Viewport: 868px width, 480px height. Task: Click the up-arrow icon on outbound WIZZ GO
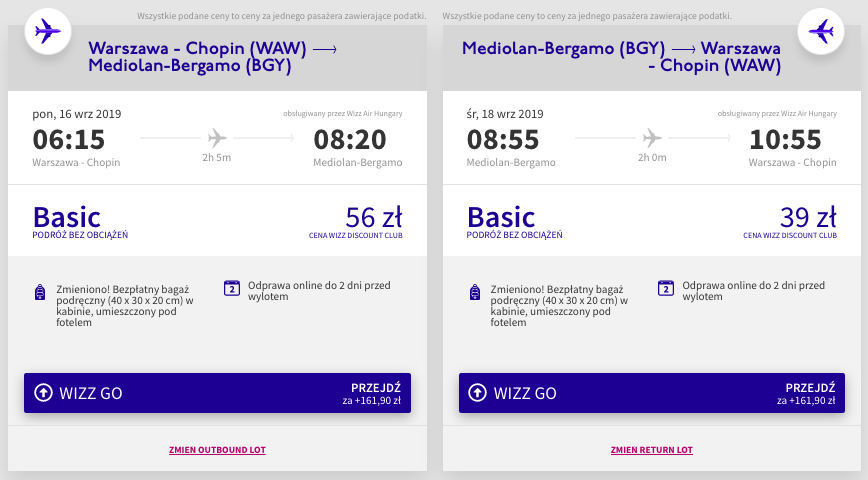pyautogui.click(x=43, y=393)
